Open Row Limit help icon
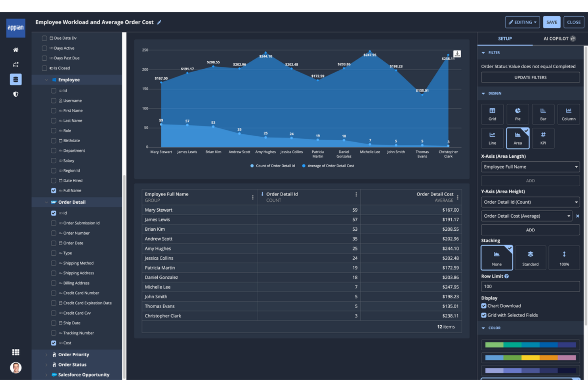588x392 pixels. (x=507, y=276)
